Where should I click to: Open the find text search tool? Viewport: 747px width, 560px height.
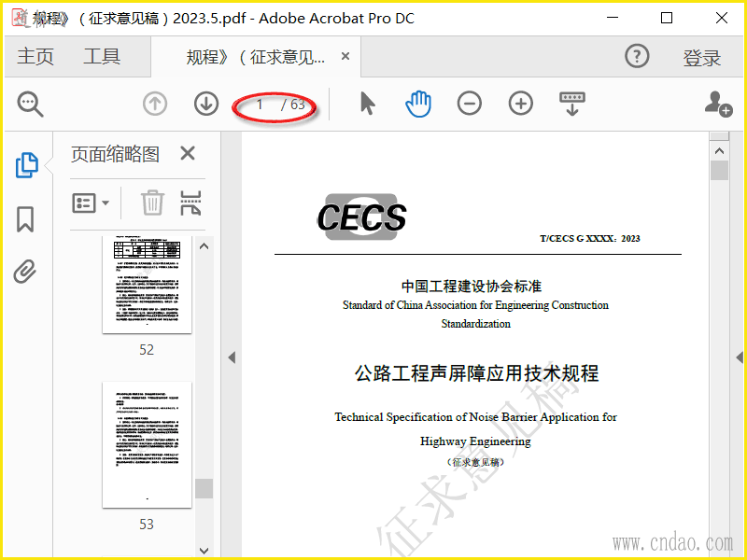31,104
